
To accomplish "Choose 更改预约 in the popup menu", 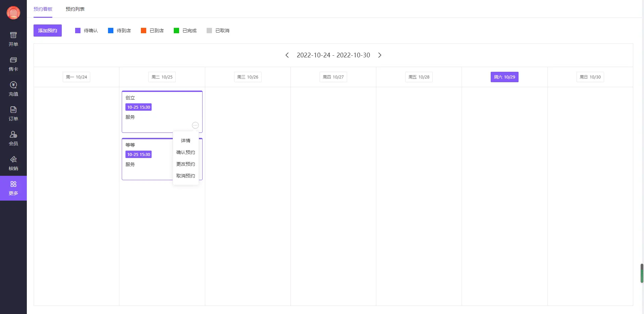I will coord(185,164).
